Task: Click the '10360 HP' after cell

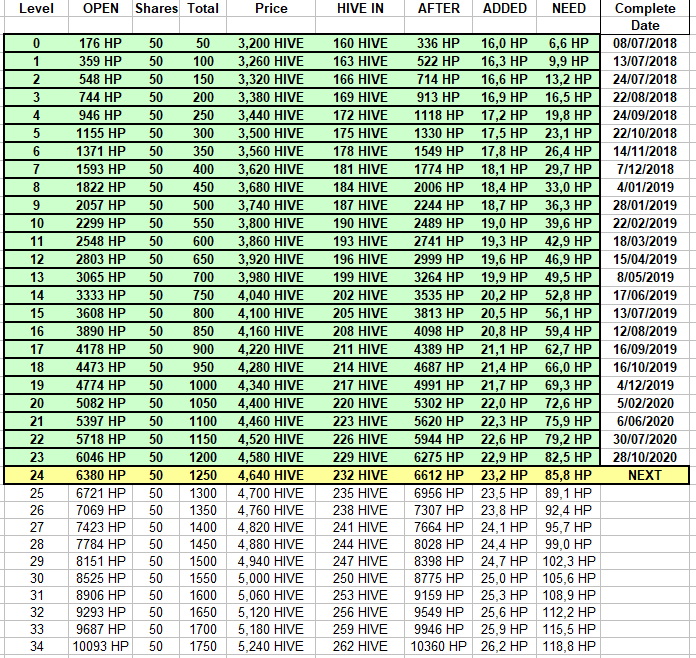Action: [439, 646]
